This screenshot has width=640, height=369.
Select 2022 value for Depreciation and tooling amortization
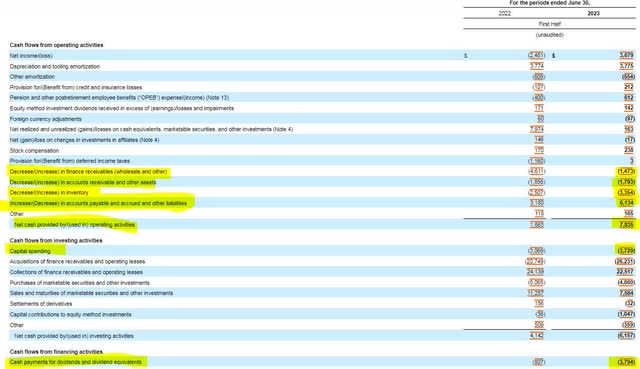pyautogui.click(x=537, y=66)
